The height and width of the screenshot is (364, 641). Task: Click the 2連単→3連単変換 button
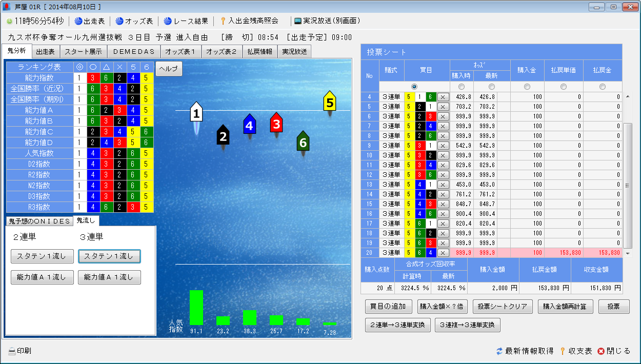(x=397, y=325)
